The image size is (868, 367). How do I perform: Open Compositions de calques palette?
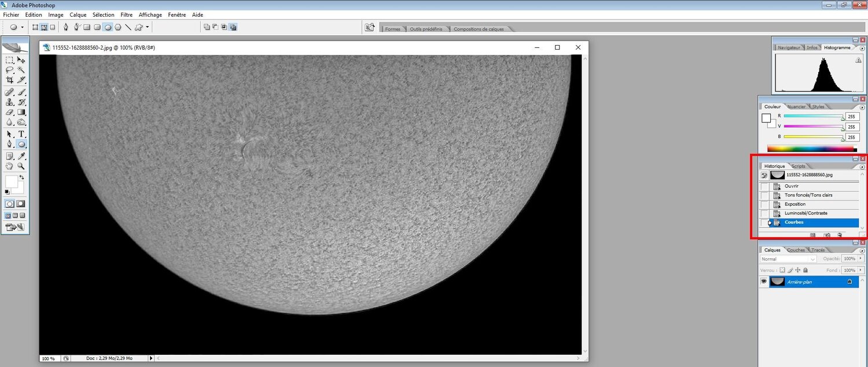coord(479,29)
